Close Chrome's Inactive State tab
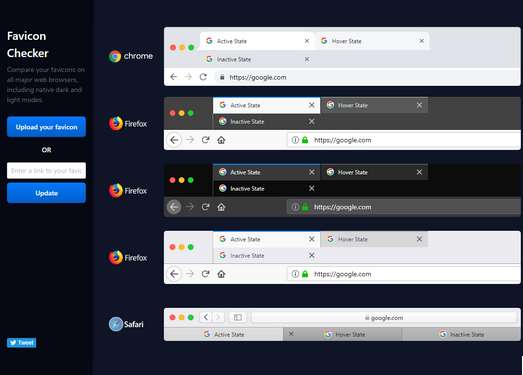Image resolution: width=523 pixels, height=375 pixels. click(x=307, y=59)
